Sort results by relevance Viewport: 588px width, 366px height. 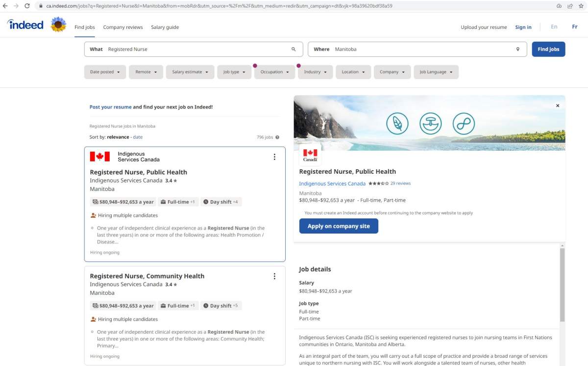[118, 137]
